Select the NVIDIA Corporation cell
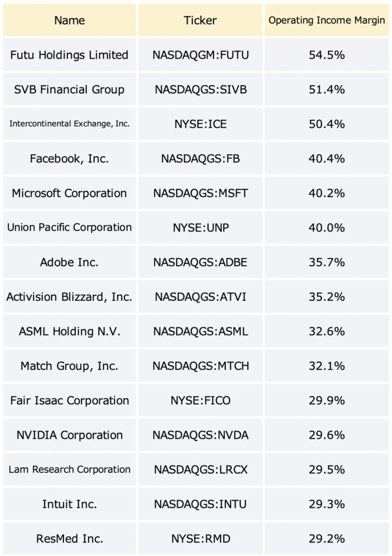The image size is (392, 556). pos(69,435)
